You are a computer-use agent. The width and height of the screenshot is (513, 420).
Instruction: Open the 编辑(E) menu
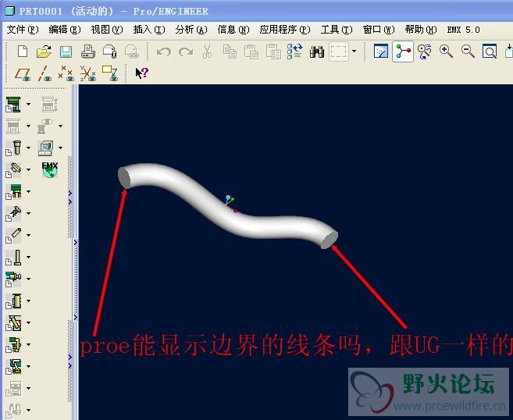65,30
